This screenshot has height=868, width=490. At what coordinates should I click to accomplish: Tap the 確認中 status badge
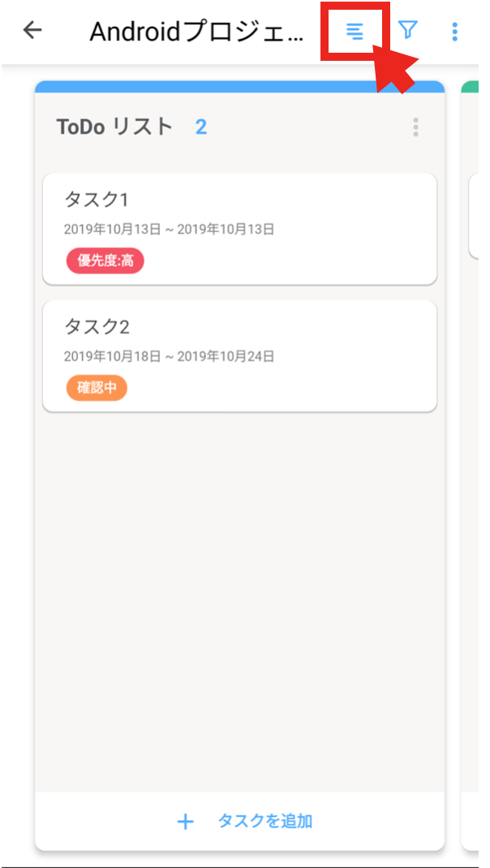click(x=97, y=388)
